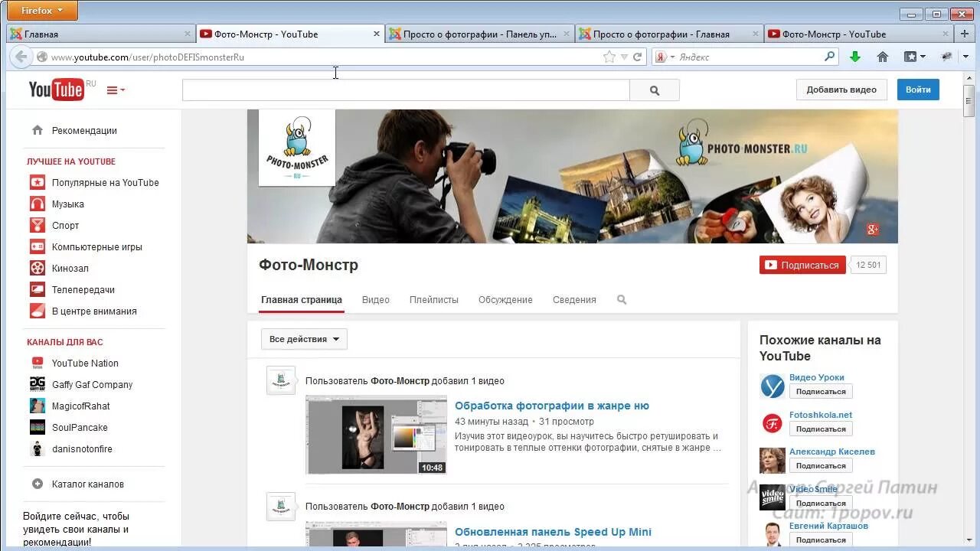Open the Обсуждение channel tab

(x=505, y=300)
